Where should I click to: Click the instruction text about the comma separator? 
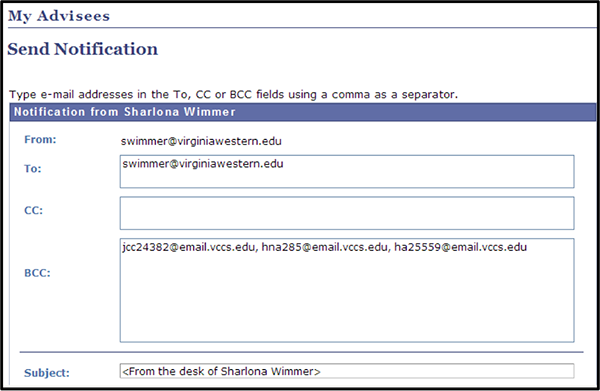tap(233, 94)
